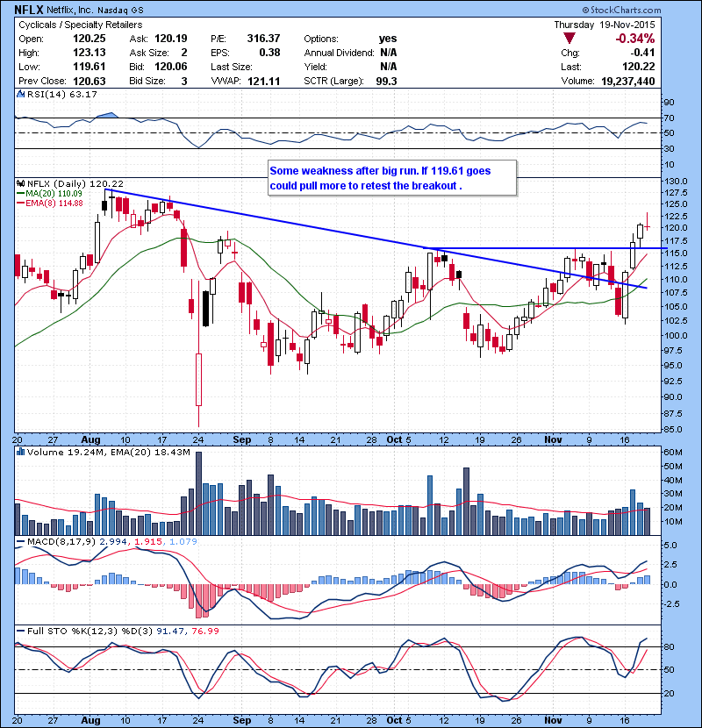Click the Annual Dividend N/A value
Image resolution: width=702 pixels, height=728 pixels.
(x=389, y=53)
